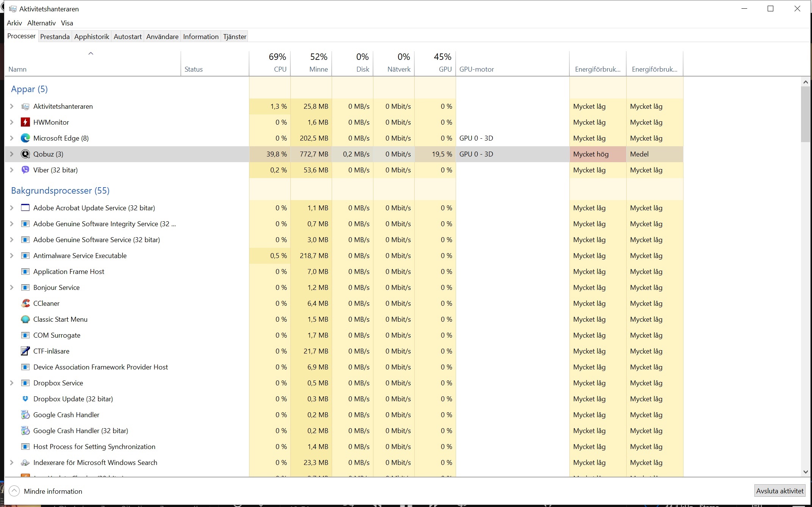This screenshot has width=812, height=507.
Task: Click the CTF-inläsare pen icon
Action: click(x=25, y=351)
